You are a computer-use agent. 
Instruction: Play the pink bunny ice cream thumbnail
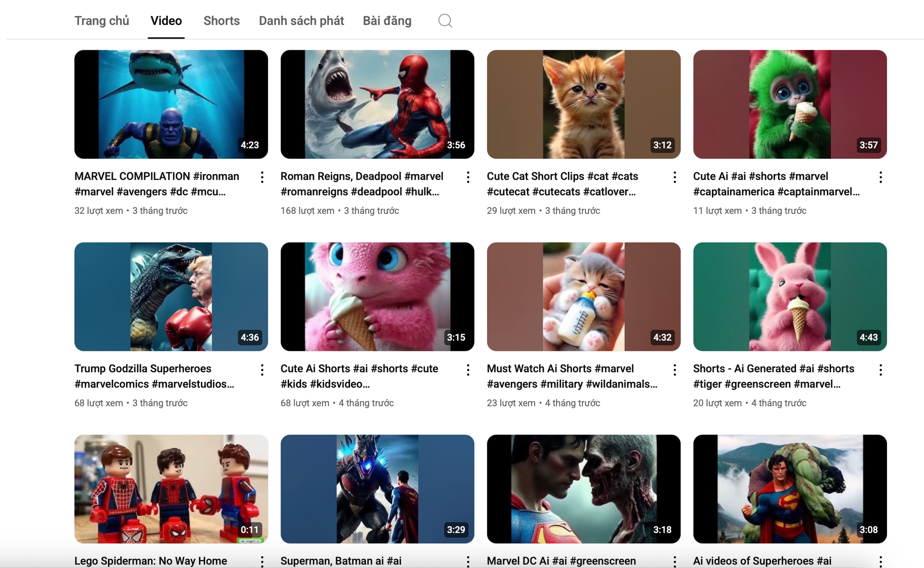click(790, 296)
